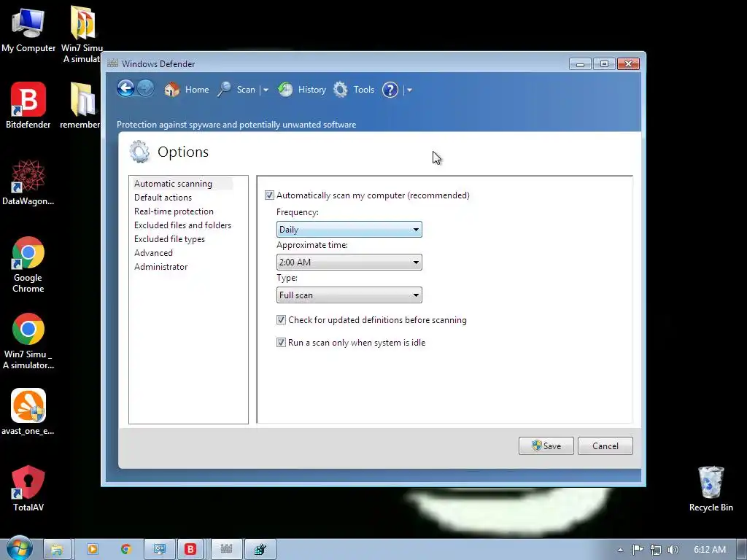This screenshot has width=747, height=560.
Task: Open History via the clock icon
Action: coord(285,90)
